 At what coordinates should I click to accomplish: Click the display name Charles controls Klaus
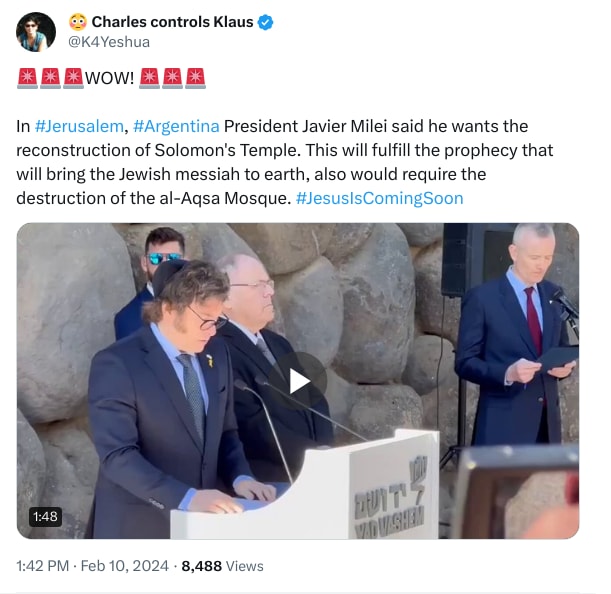pyautogui.click(x=172, y=22)
